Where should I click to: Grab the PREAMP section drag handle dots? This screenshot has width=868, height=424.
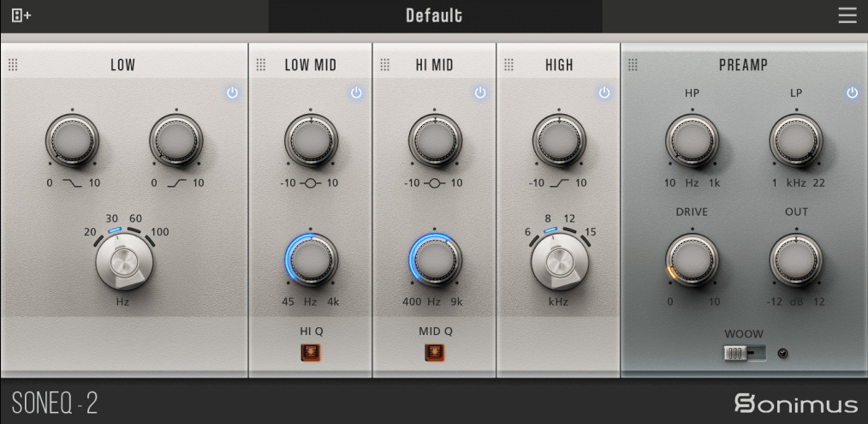pyautogui.click(x=633, y=65)
